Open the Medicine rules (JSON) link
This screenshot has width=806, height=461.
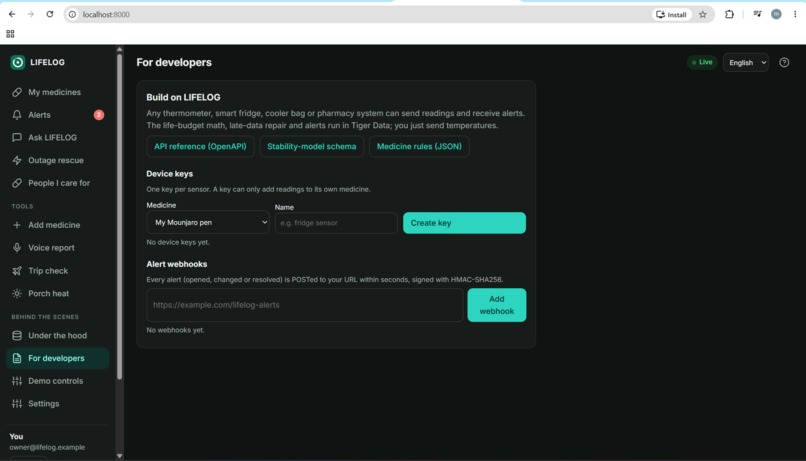(419, 146)
